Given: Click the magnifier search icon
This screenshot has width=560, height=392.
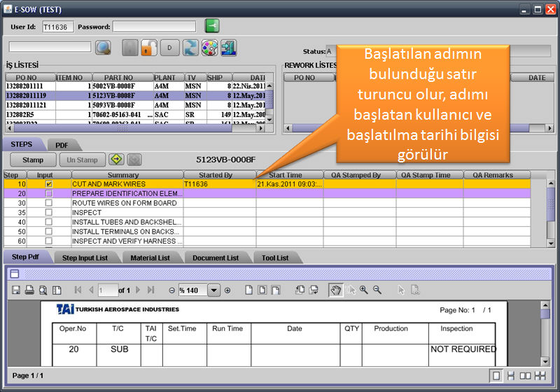Looking at the screenshot, I should tap(103, 48).
